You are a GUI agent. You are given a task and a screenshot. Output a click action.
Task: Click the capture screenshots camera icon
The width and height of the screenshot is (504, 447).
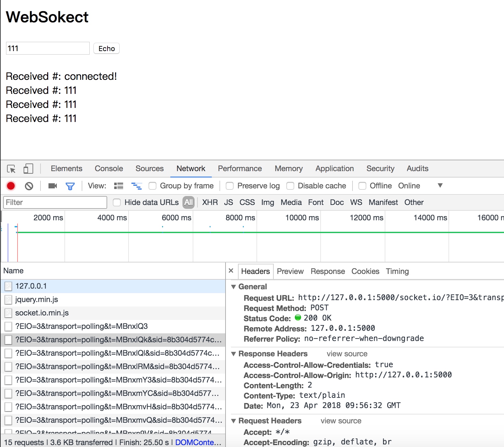point(53,186)
